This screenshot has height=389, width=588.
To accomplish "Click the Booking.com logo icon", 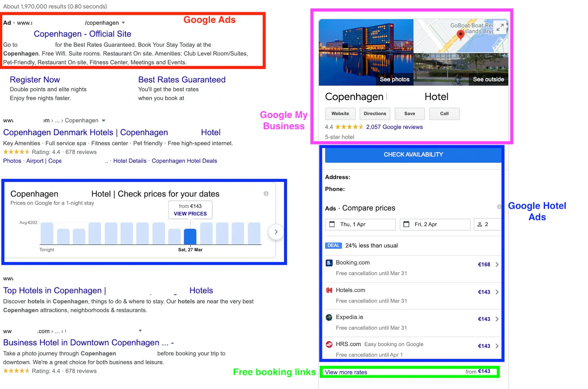I will (329, 263).
